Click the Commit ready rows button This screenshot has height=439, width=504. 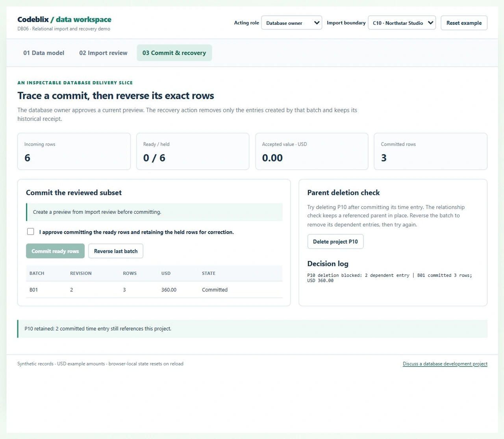tap(55, 251)
